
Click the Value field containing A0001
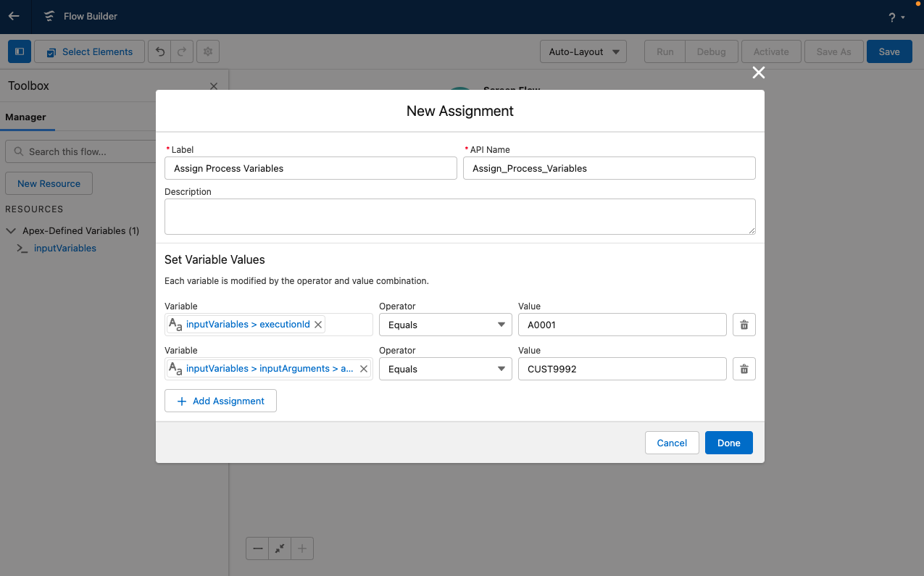623,325
